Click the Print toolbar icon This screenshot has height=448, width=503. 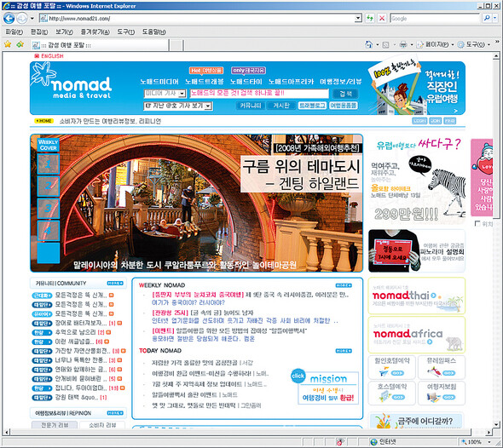(x=403, y=44)
